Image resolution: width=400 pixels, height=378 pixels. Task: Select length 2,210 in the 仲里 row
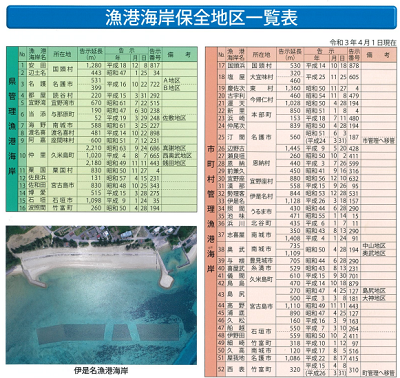click(x=94, y=148)
